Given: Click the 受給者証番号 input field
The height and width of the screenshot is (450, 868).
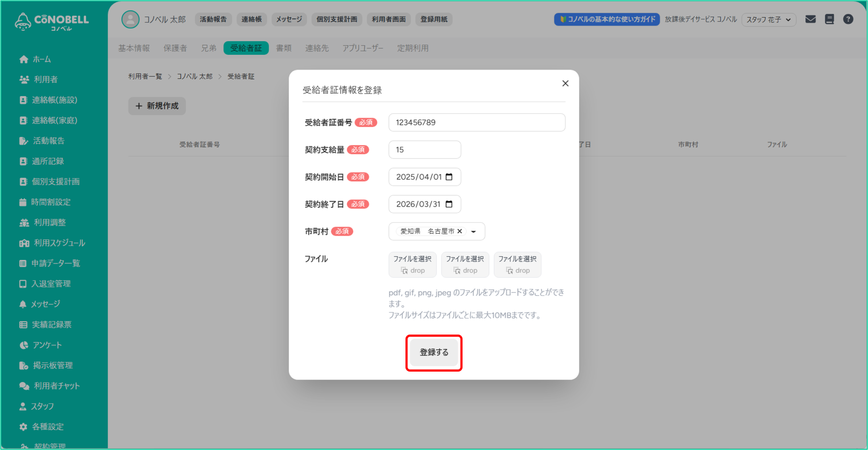Looking at the screenshot, I should tap(476, 122).
